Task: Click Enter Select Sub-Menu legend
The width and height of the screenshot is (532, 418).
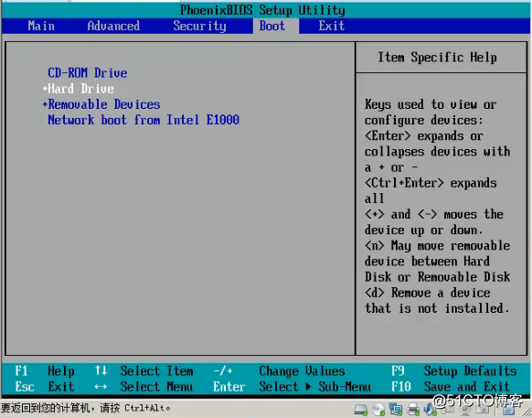Action: point(292,386)
